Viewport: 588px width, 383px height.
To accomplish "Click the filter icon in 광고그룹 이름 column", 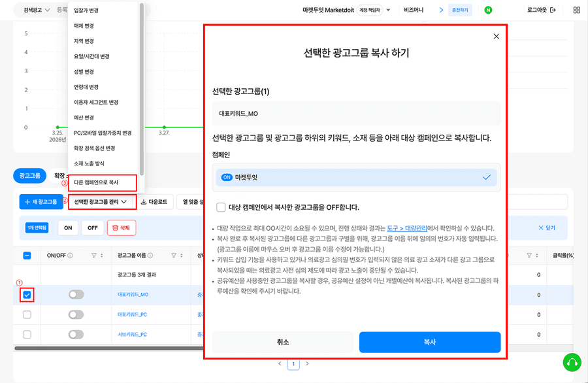I will tap(173, 254).
